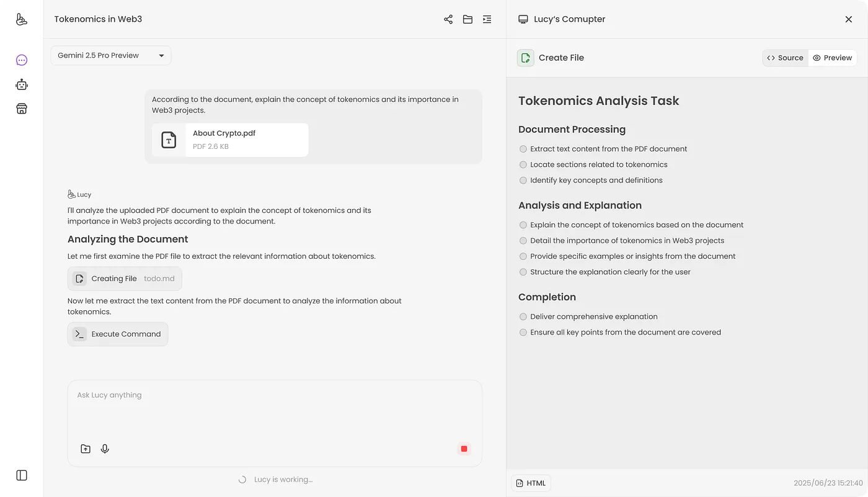Image resolution: width=868 pixels, height=497 pixels.
Task: Click the file icon on Creating File chip
Action: [79, 279]
